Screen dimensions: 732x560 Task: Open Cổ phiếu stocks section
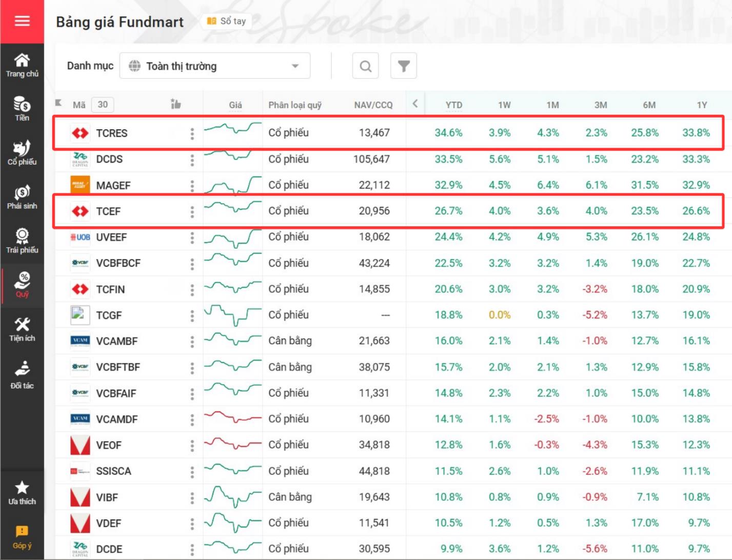[22, 153]
